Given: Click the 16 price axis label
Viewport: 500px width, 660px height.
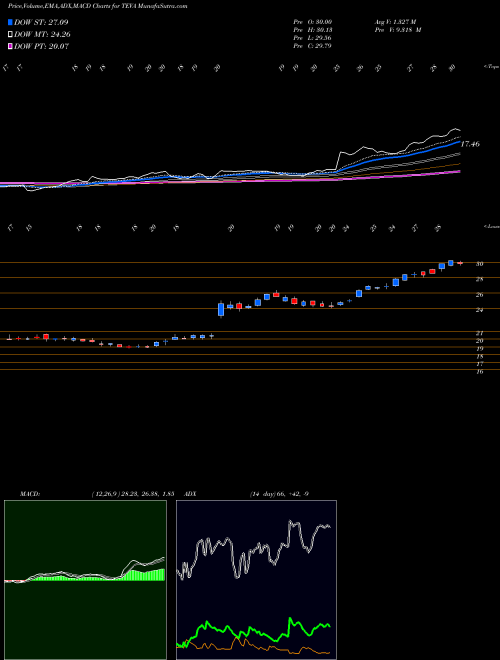Looking at the screenshot, I should [479, 372].
